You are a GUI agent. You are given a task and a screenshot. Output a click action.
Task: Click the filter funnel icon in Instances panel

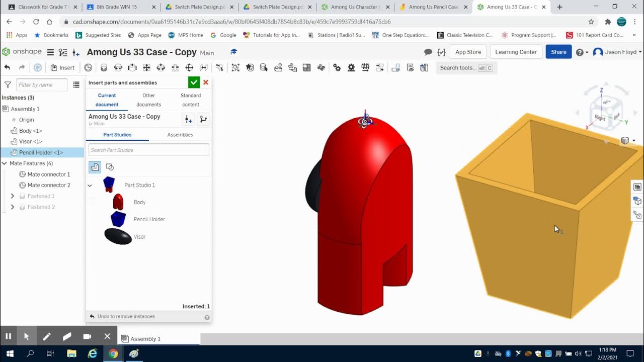[8, 85]
